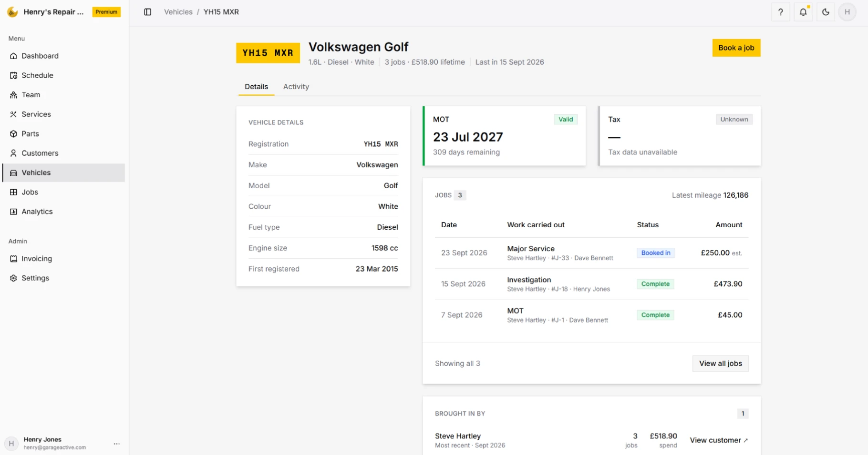Click First registered 23 Mar 2015 value
This screenshot has height=455, width=868.
click(377, 269)
